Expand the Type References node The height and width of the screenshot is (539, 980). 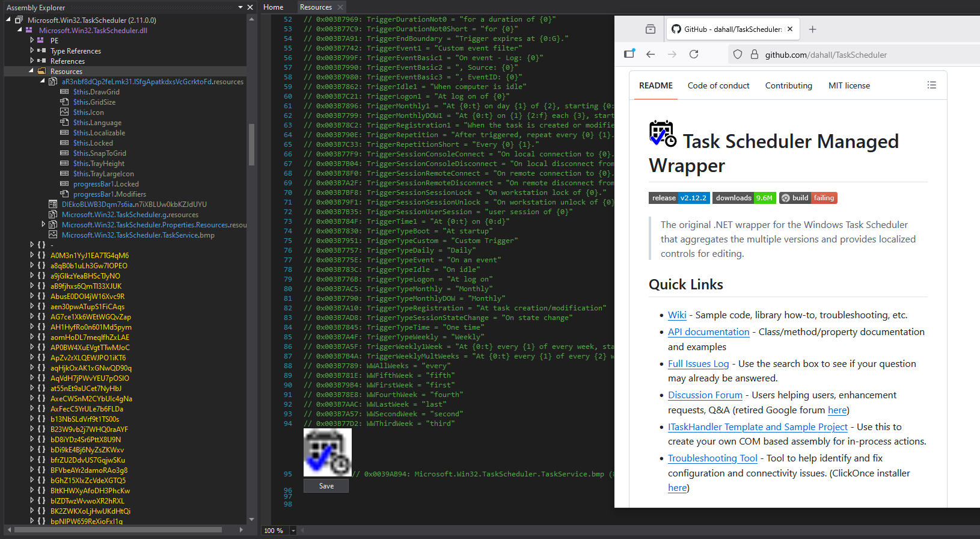coord(32,51)
